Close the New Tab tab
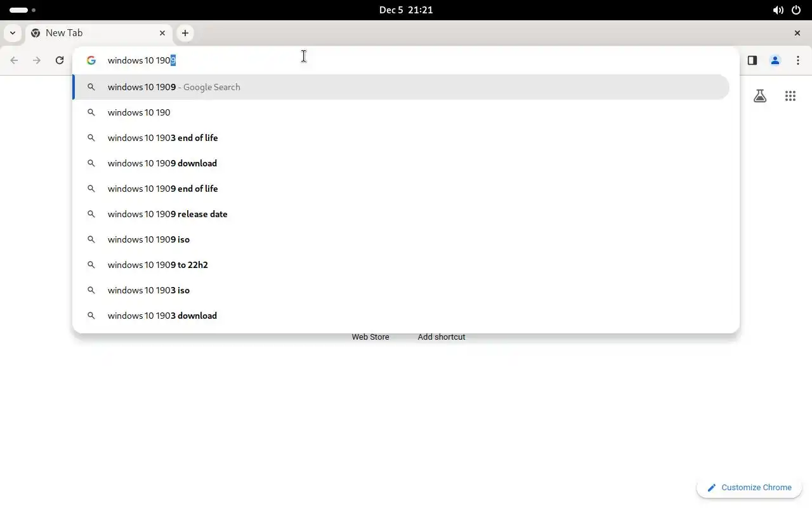The width and height of the screenshot is (812, 508). click(x=162, y=33)
